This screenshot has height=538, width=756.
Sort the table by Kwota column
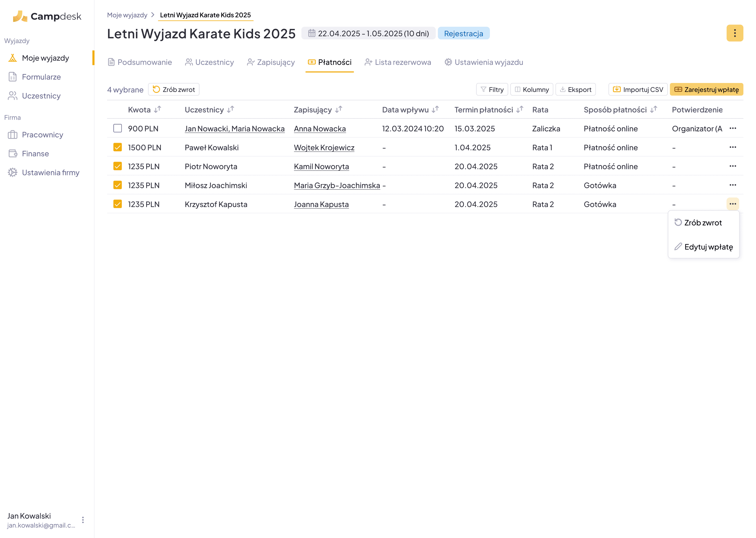(157, 109)
